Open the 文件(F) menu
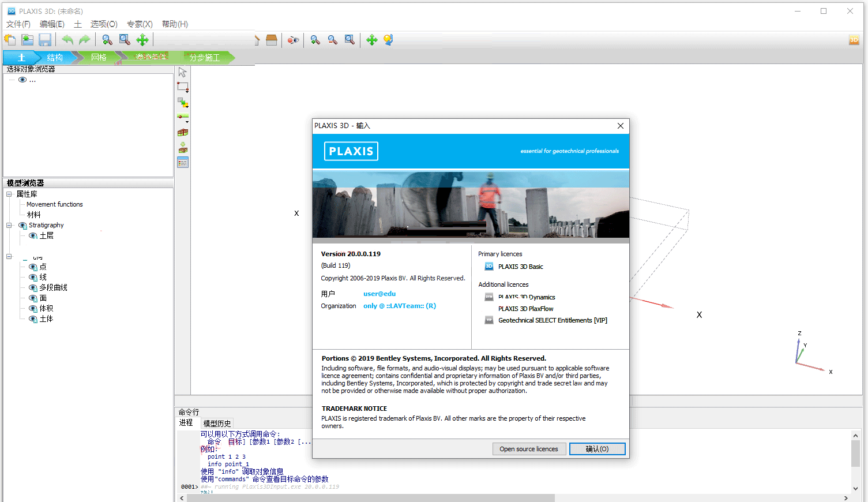868x502 pixels. tap(18, 24)
